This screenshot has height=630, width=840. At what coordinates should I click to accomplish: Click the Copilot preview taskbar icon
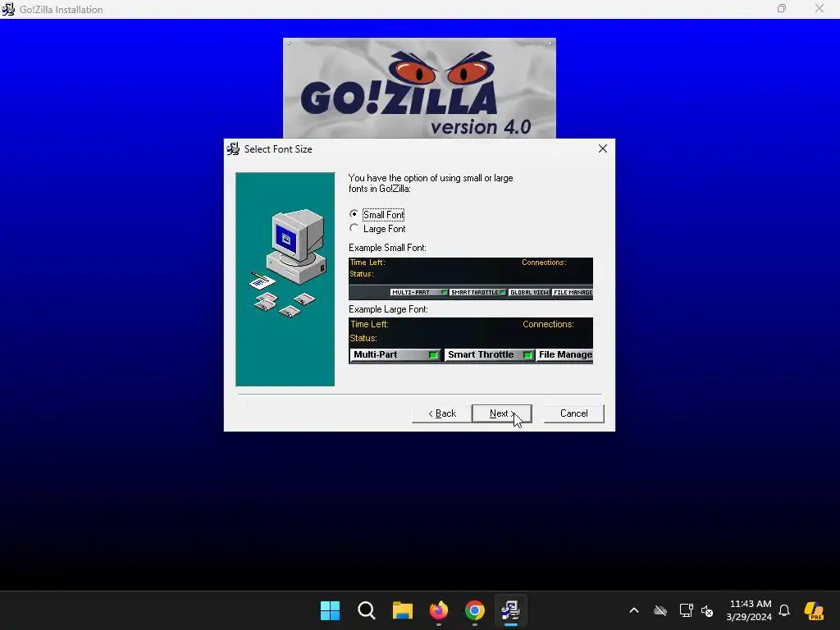[x=814, y=610]
